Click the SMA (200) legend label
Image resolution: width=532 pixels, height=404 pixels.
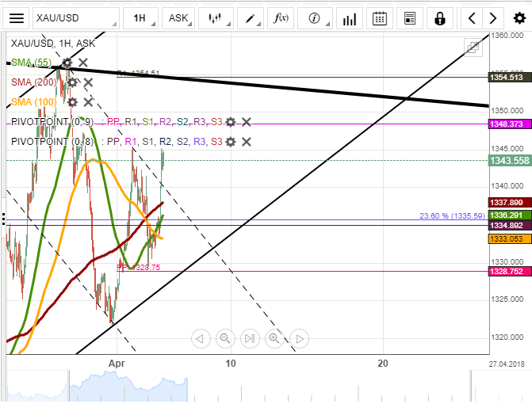[x=33, y=82]
